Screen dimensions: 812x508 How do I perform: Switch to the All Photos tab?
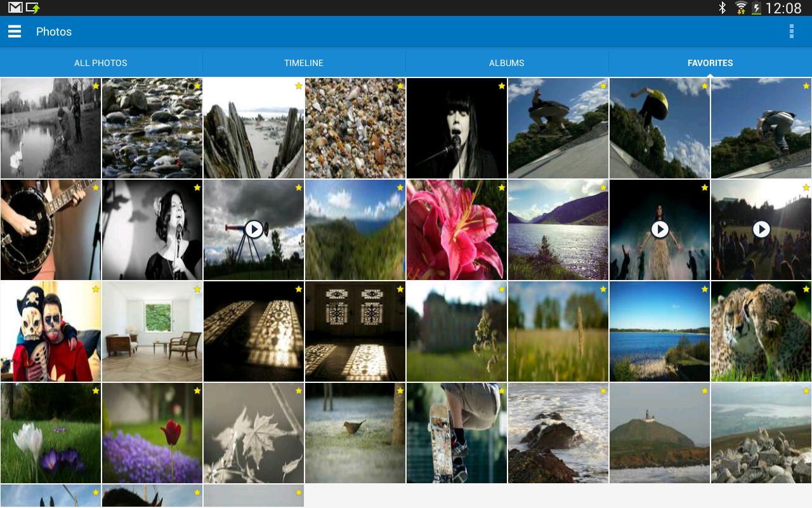coord(101,63)
